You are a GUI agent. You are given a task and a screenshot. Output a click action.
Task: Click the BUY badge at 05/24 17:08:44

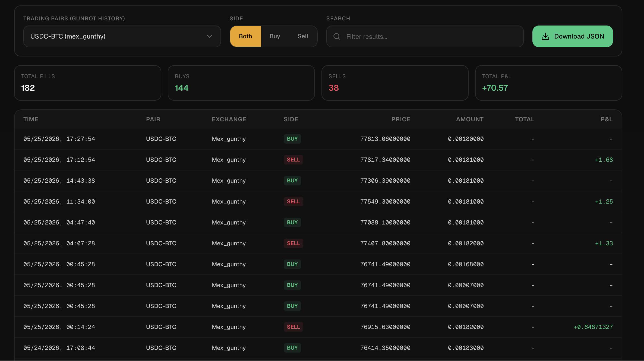(292, 348)
